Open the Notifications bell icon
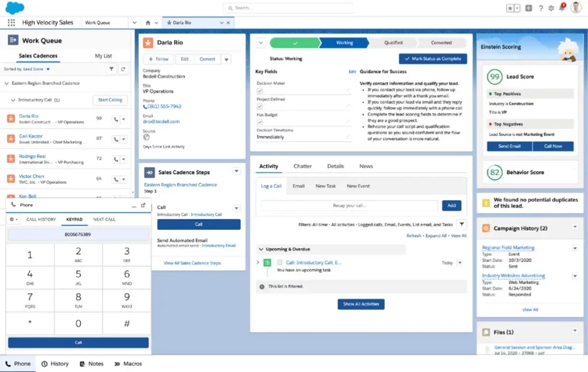Image resolution: width=588 pixels, height=372 pixels. pos(562,7)
